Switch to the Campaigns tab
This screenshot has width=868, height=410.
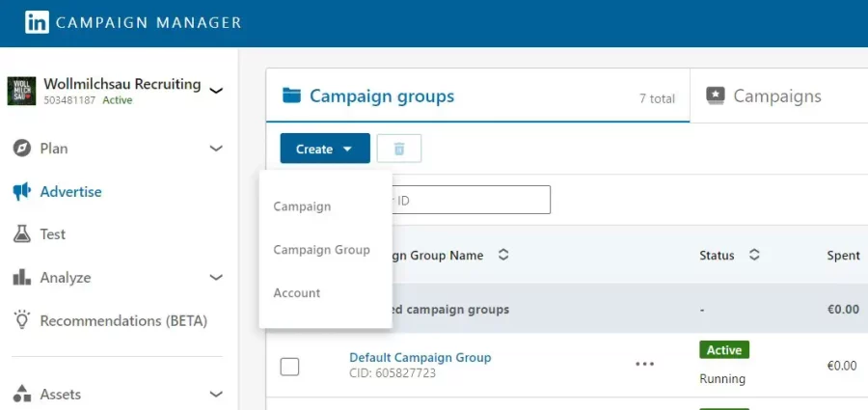(777, 96)
